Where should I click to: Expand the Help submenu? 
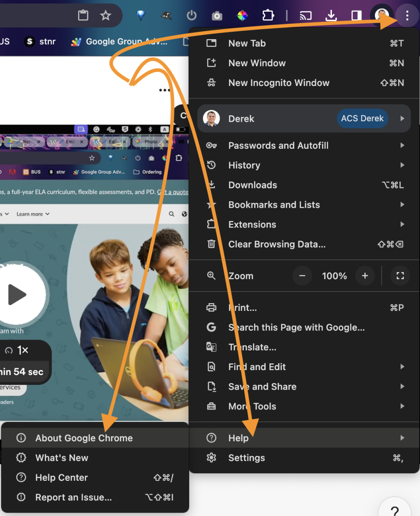click(x=304, y=438)
